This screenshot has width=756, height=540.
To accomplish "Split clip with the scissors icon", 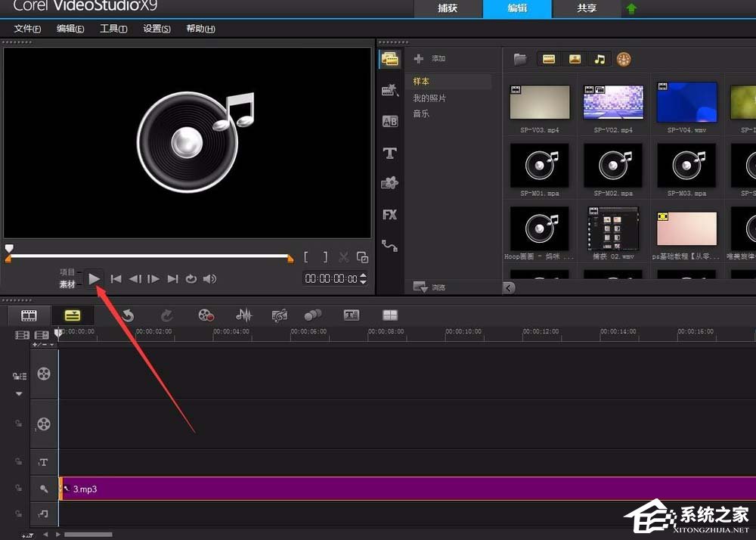I will tap(343, 257).
